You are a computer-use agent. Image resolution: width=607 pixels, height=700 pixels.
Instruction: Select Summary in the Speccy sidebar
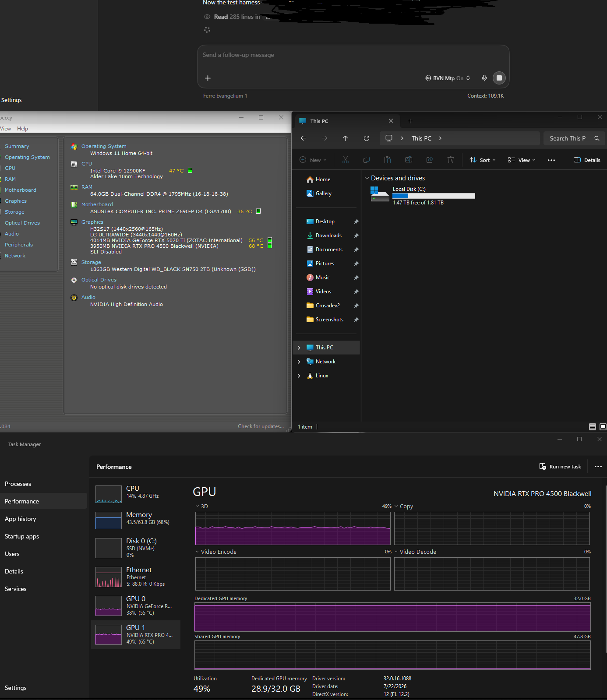[x=17, y=146]
